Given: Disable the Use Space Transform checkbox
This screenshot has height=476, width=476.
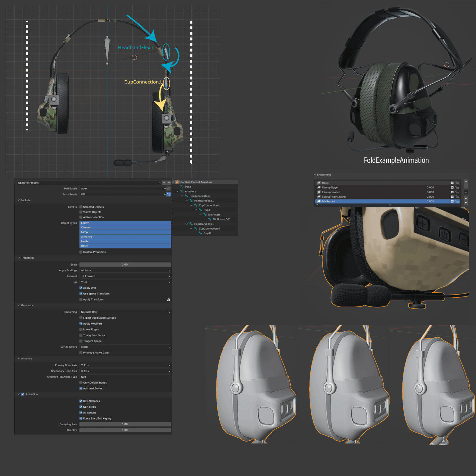Looking at the screenshot, I should click(x=81, y=294).
